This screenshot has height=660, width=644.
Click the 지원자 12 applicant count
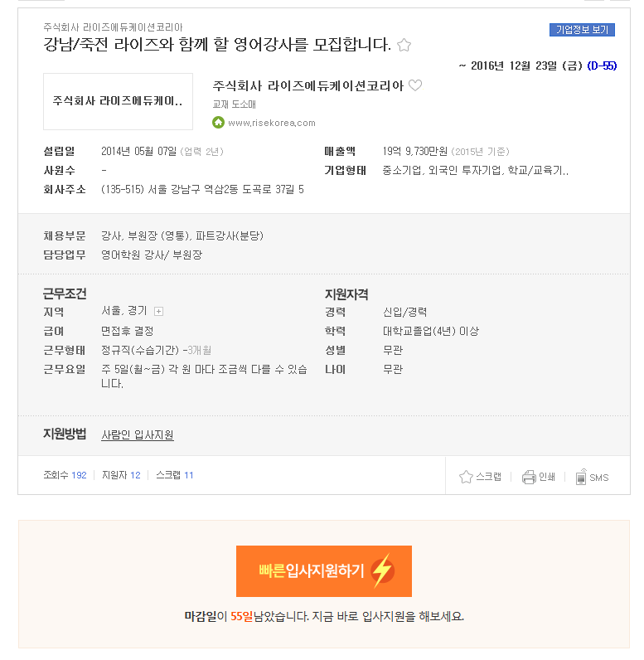pos(121,475)
